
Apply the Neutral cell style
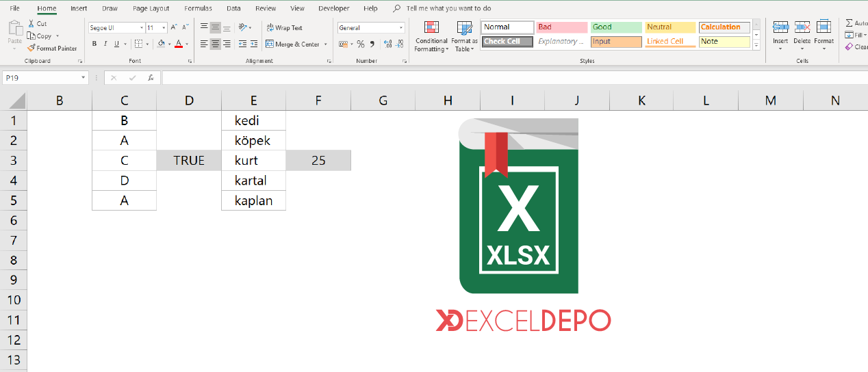coord(670,27)
